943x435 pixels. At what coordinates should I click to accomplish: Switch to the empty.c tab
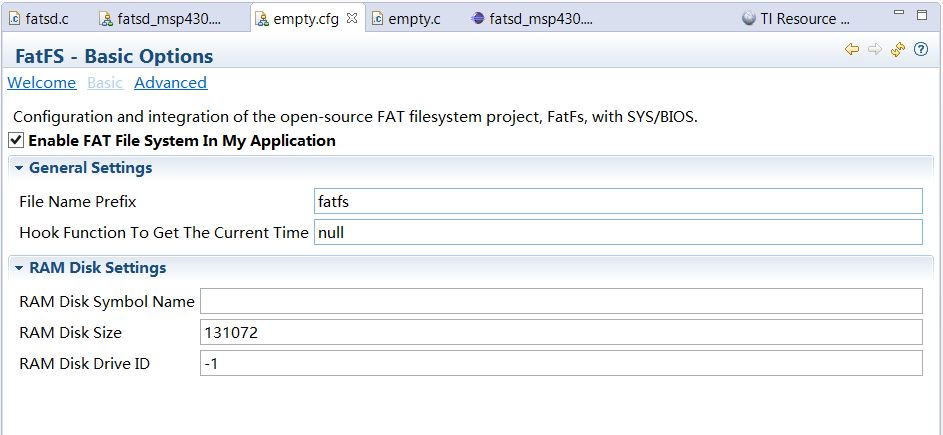coord(414,18)
